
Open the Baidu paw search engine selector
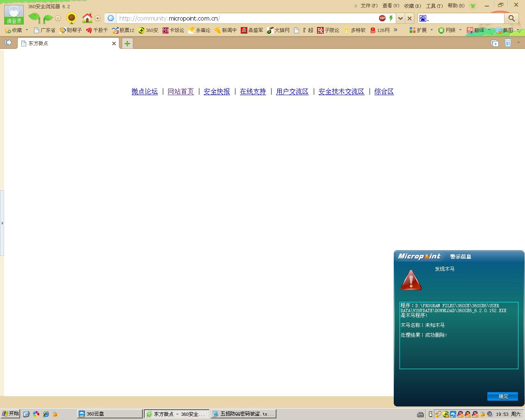tap(424, 18)
